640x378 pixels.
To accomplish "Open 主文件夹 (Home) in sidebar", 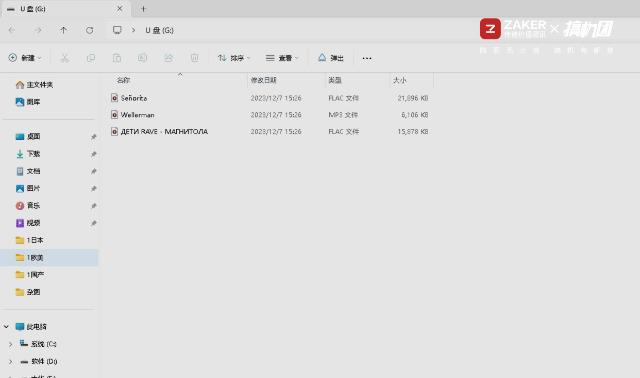I will 34,84.
